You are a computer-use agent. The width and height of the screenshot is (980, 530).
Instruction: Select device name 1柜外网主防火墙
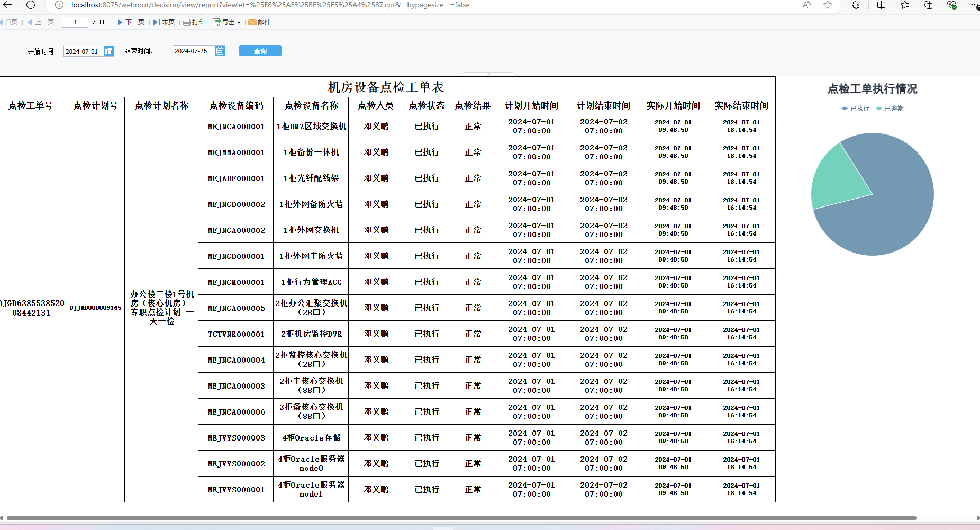point(311,256)
